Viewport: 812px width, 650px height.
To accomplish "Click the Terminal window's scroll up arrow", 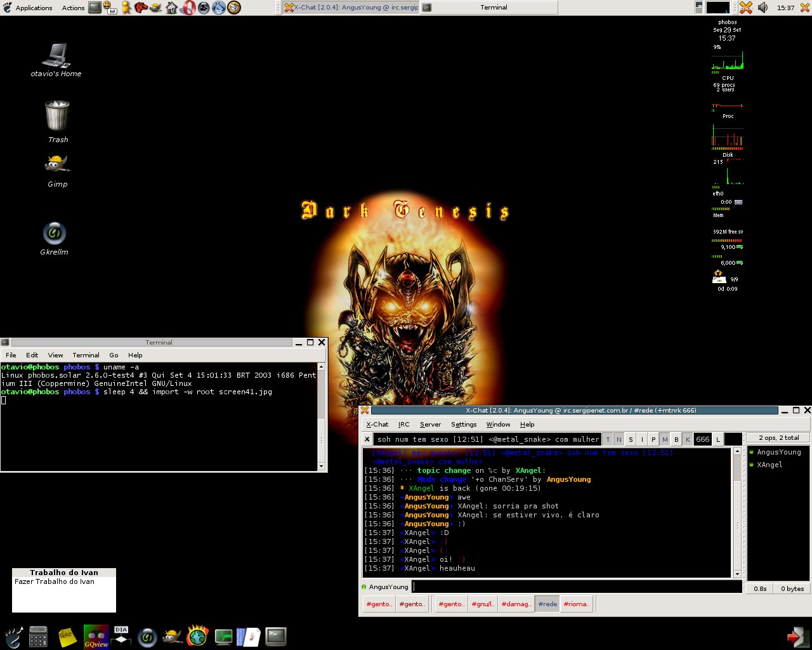I will [x=321, y=367].
